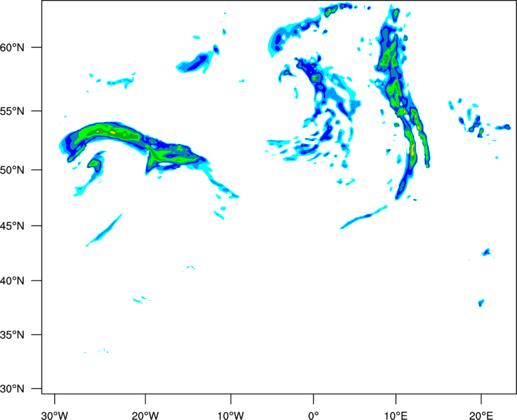Screen dimensions: 517x420
Task: Click the 40°N latitude axis label
Action: pyautogui.click(x=12, y=281)
